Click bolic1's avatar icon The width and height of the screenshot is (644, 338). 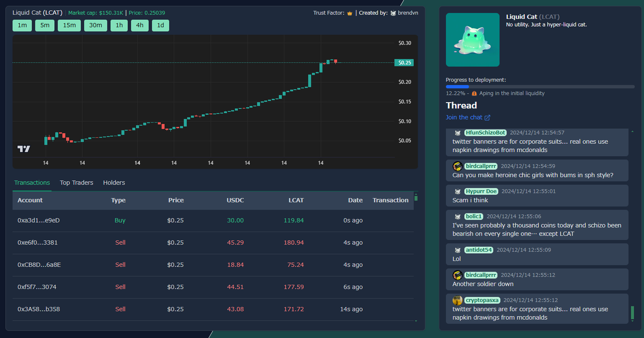(x=458, y=216)
